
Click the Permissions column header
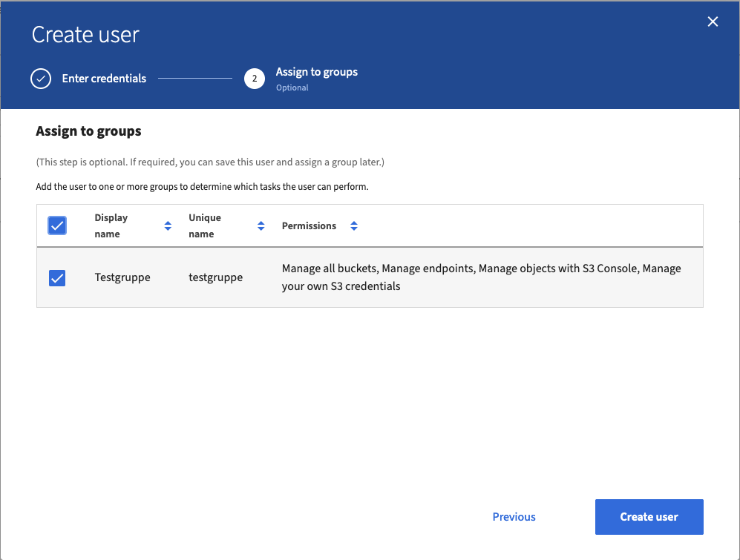(309, 226)
